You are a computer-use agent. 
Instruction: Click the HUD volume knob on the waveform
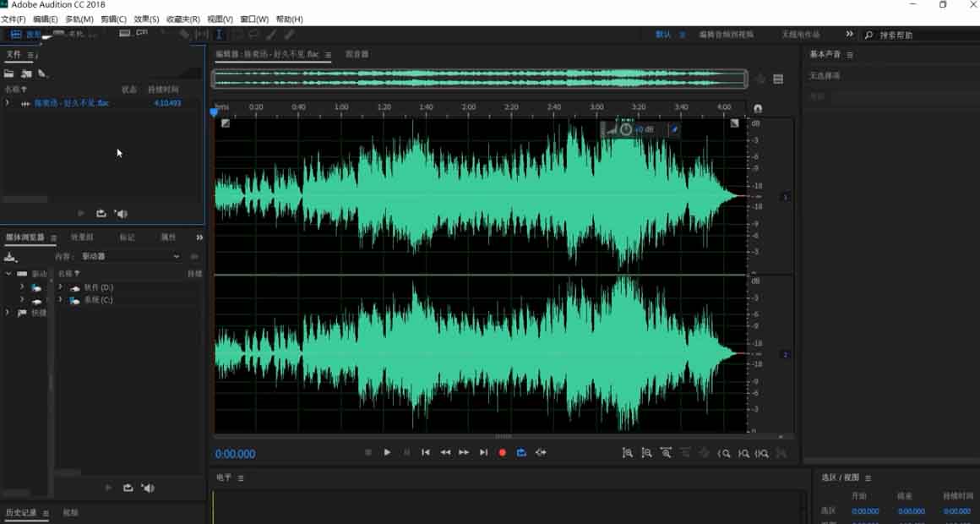tap(626, 129)
